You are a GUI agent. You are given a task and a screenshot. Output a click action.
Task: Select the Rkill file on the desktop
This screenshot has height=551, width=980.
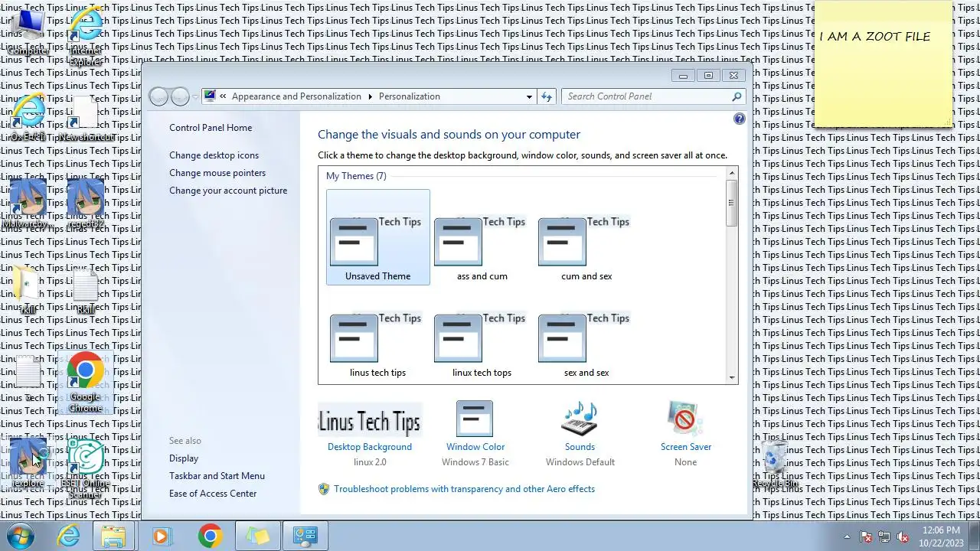click(x=86, y=291)
